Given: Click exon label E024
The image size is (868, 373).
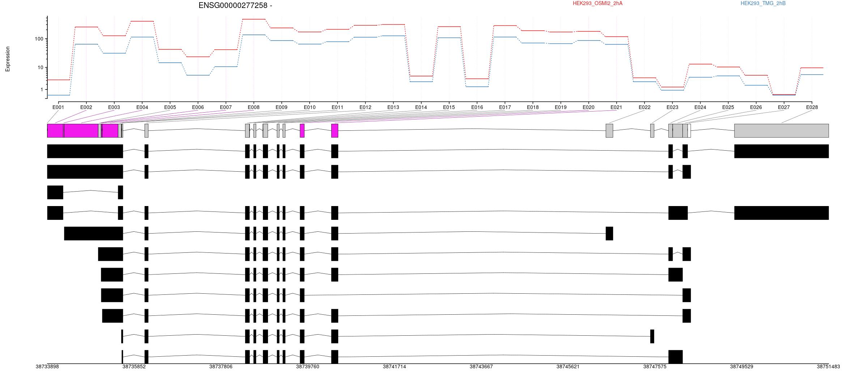Looking at the screenshot, I should pyautogui.click(x=700, y=107).
